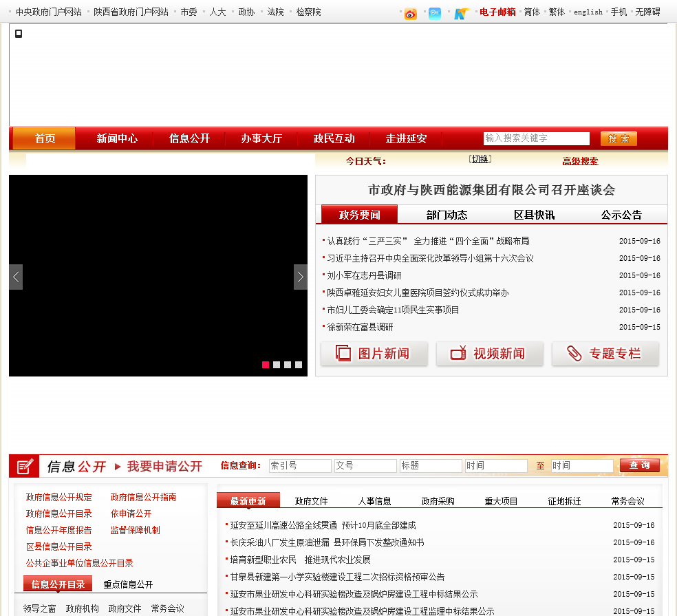Switch to the 政府采购 tab
The image size is (677, 616).
438,501
